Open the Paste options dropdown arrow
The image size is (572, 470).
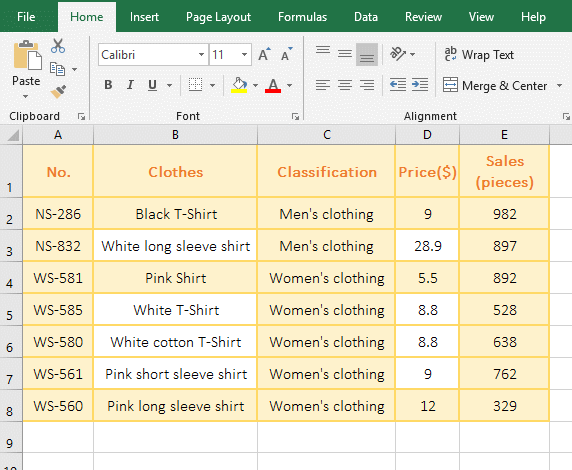coord(25,96)
